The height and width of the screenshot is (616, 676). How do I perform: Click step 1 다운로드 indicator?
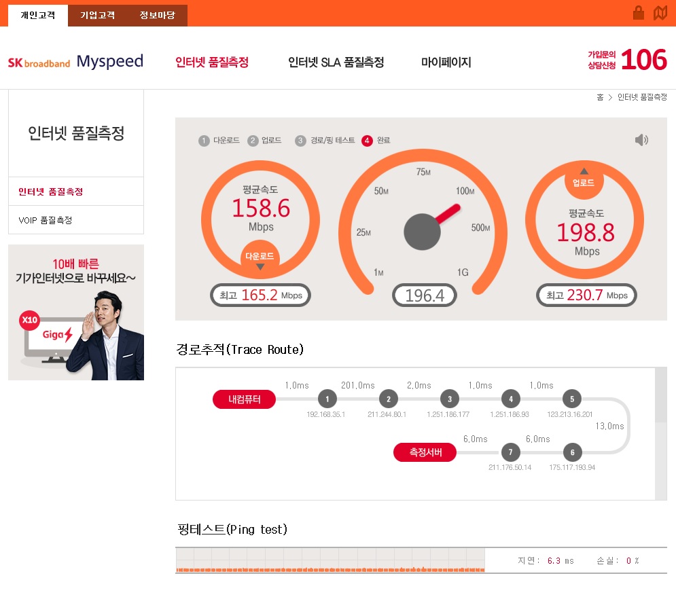pyautogui.click(x=219, y=141)
